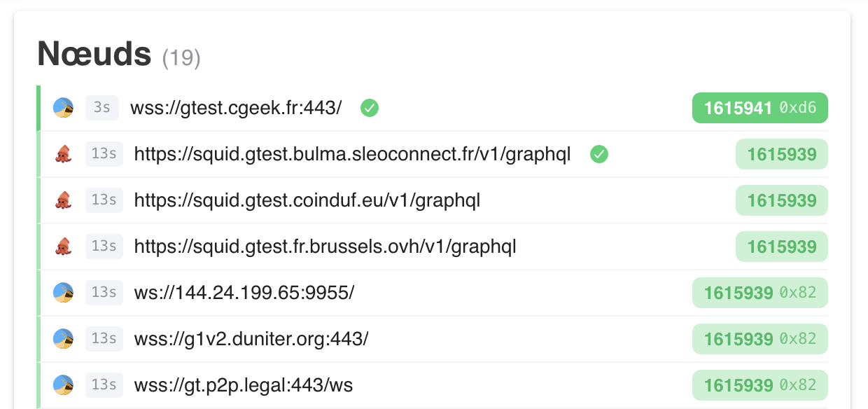Click squid icon for fr.brussels.ovh node

pos(64,247)
